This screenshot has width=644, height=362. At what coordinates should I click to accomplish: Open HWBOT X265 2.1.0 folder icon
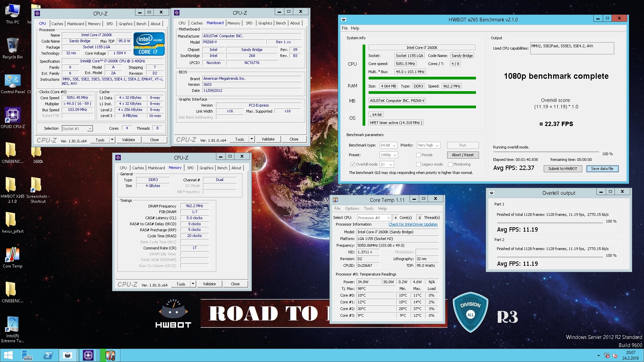(x=12, y=190)
